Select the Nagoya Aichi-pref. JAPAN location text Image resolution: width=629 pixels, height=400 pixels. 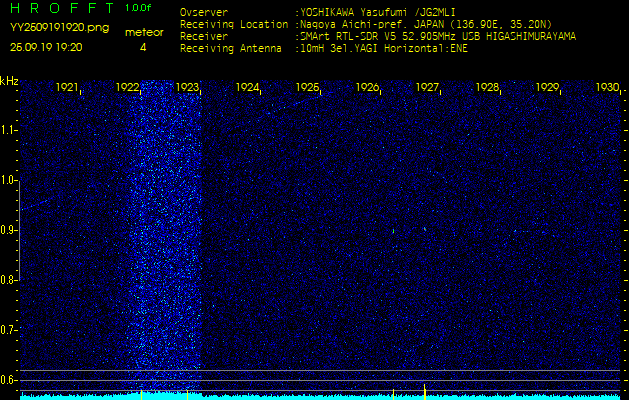pyautogui.click(x=426, y=24)
